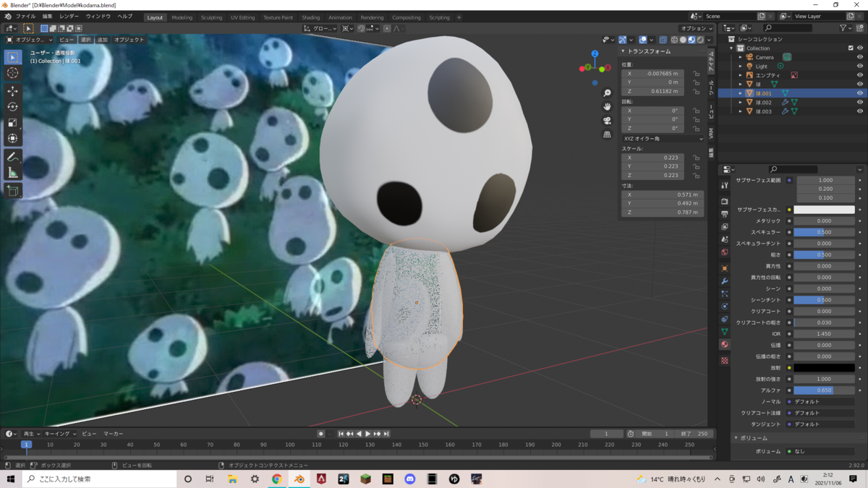
Task: Select the Rotate tool
Action: tap(12, 107)
